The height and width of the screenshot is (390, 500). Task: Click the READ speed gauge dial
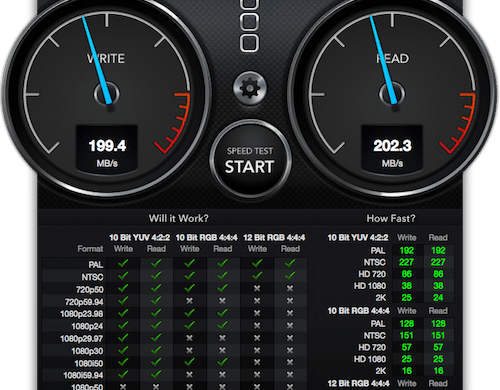click(x=392, y=95)
